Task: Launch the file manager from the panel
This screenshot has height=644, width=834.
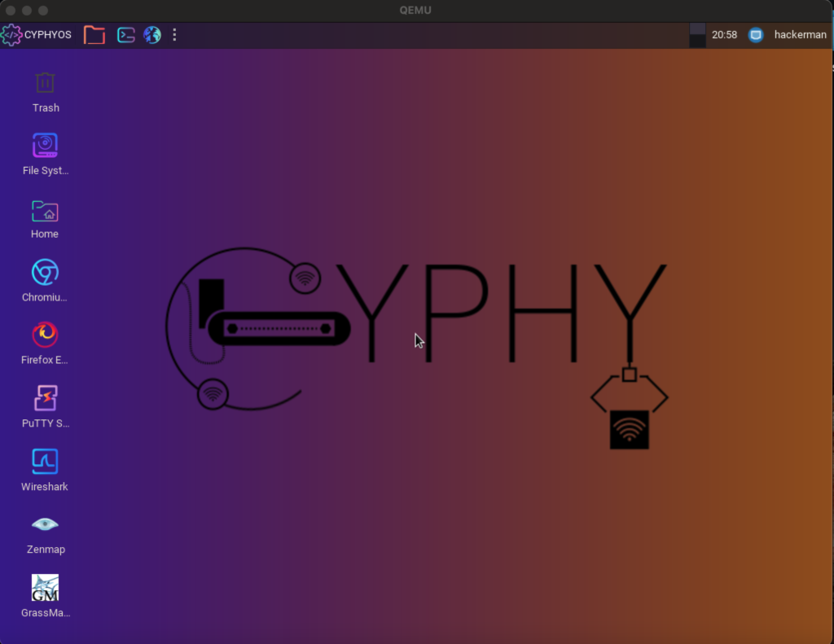Action: [x=94, y=35]
